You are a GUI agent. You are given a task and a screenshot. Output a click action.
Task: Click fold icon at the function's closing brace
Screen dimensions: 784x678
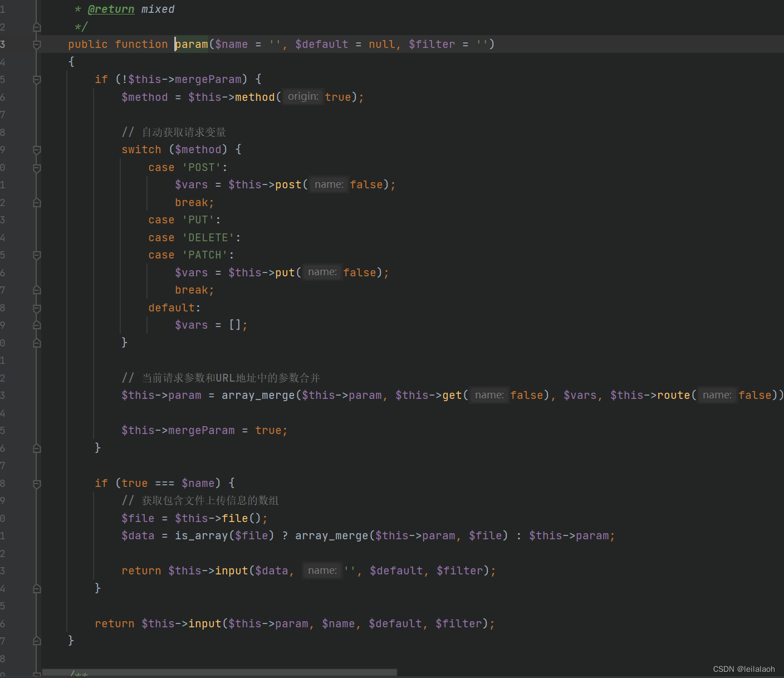point(37,640)
